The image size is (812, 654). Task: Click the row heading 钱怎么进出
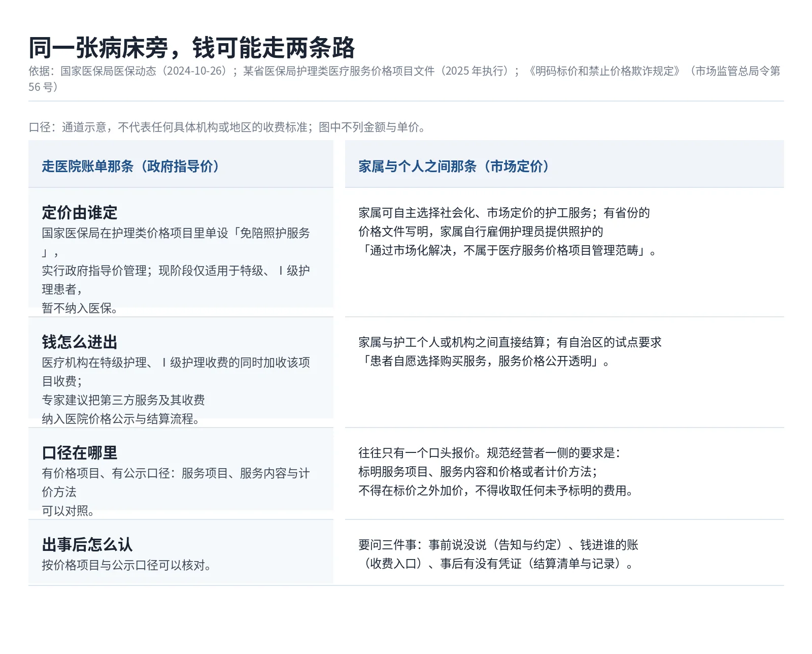[x=80, y=342]
